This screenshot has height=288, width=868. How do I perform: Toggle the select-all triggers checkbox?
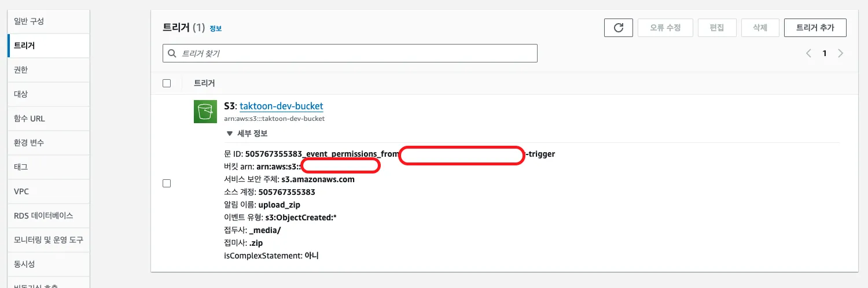[167, 83]
